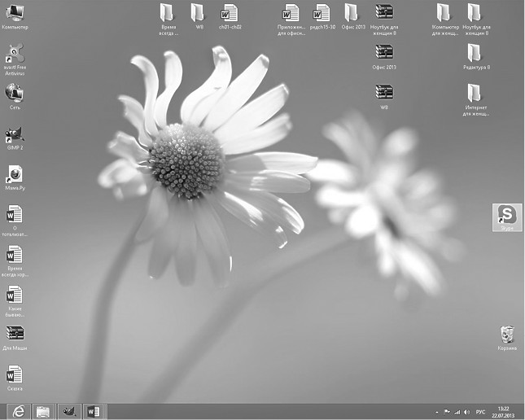
Task: Select the ch01-ch02 Word document
Action: (230, 13)
